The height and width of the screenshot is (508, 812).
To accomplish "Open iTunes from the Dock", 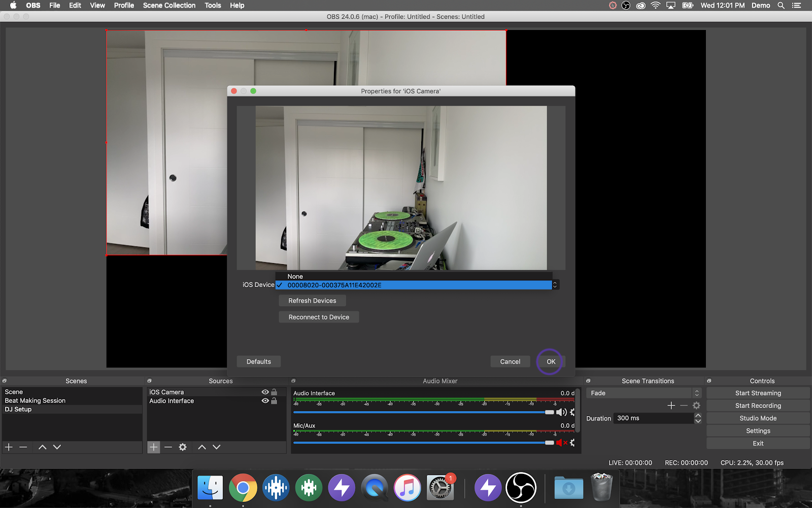I will [x=408, y=488].
